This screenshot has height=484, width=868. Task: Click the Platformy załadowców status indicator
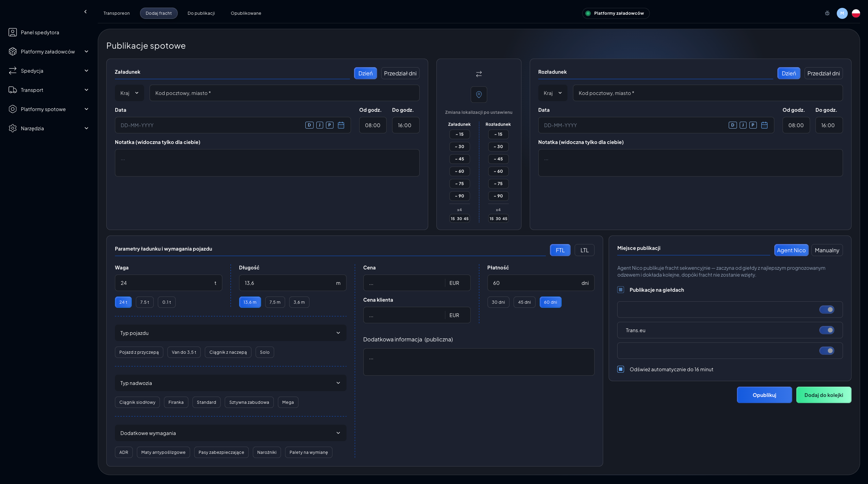[x=615, y=13]
